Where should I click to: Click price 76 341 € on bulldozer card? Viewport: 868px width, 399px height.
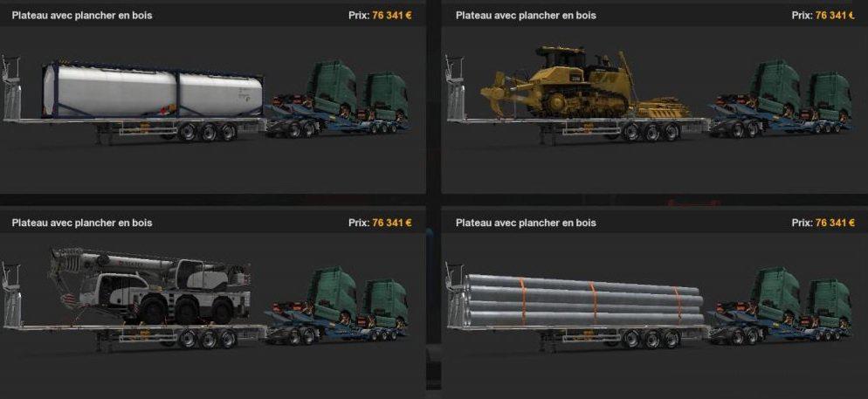(x=836, y=16)
